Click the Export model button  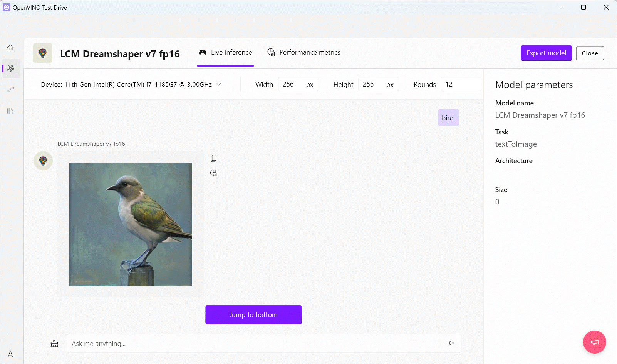546,53
